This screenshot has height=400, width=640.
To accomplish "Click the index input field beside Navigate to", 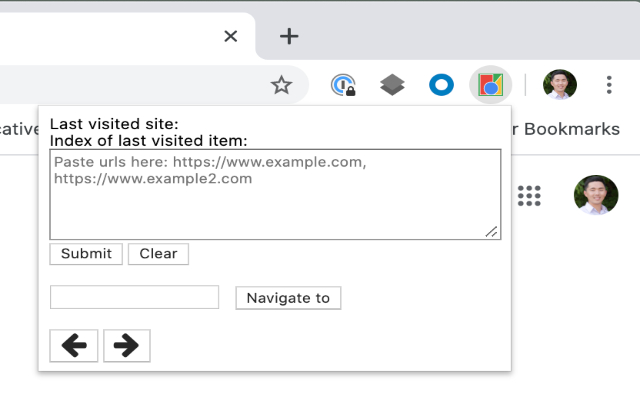I will [x=134, y=297].
